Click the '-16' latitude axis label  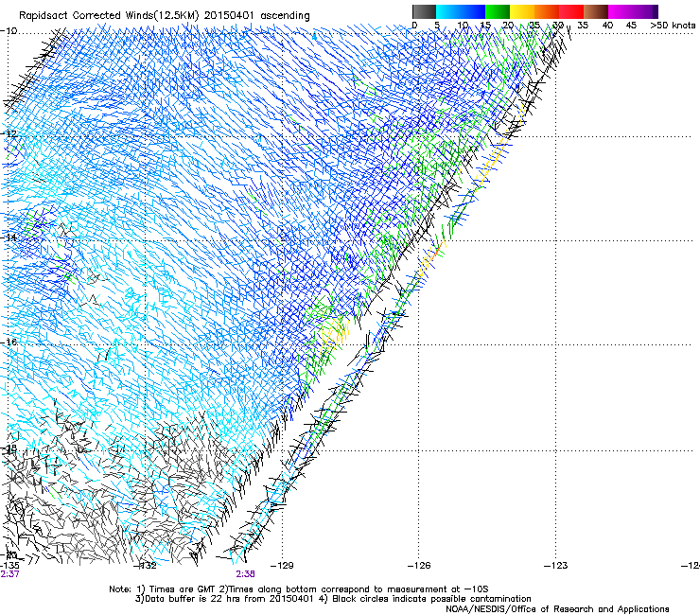pyautogui.click(x=9, y=343)
